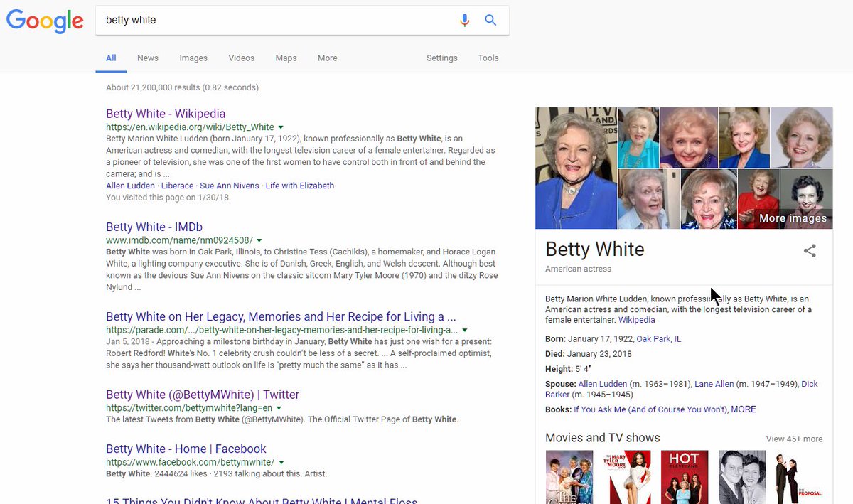Open the Allen Ludden sitelink

click(x=130, y=186)
